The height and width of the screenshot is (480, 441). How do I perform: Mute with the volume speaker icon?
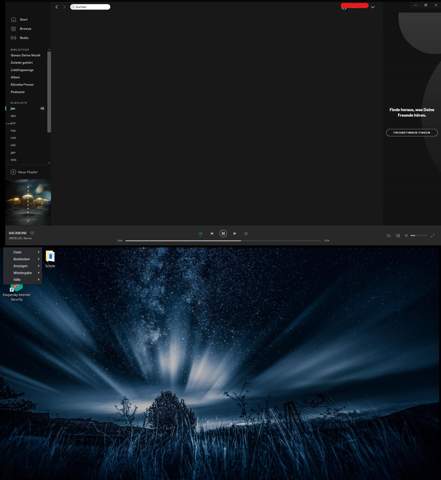pyautogui.click(x=406, y=236)
